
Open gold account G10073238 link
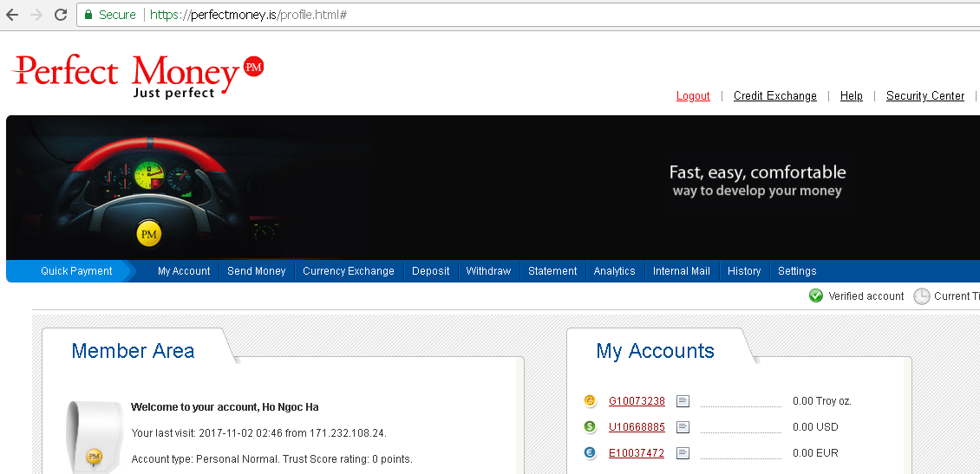pos(637,401)
